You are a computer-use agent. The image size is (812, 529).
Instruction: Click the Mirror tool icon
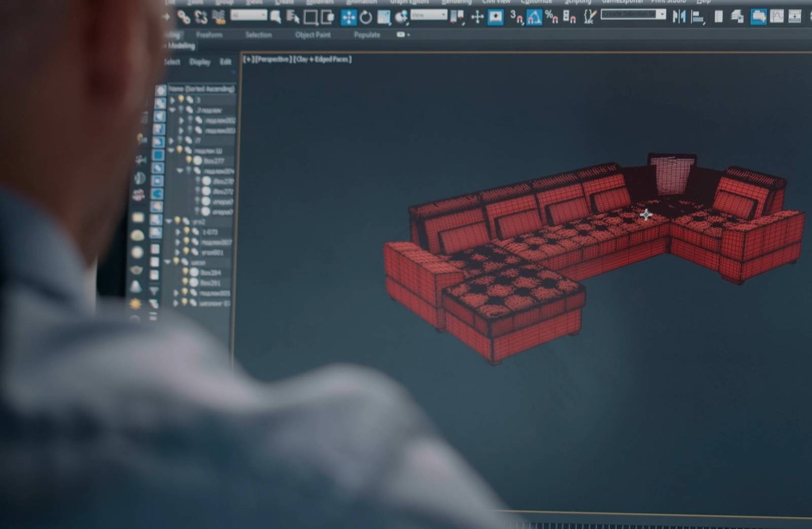click(x=679, y=17)
